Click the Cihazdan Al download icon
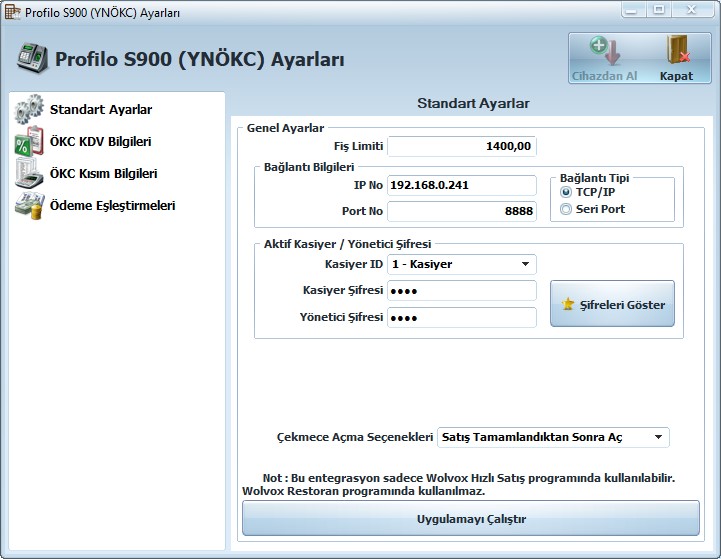This screenshot has width=721, height=559. tap(605, 51)
